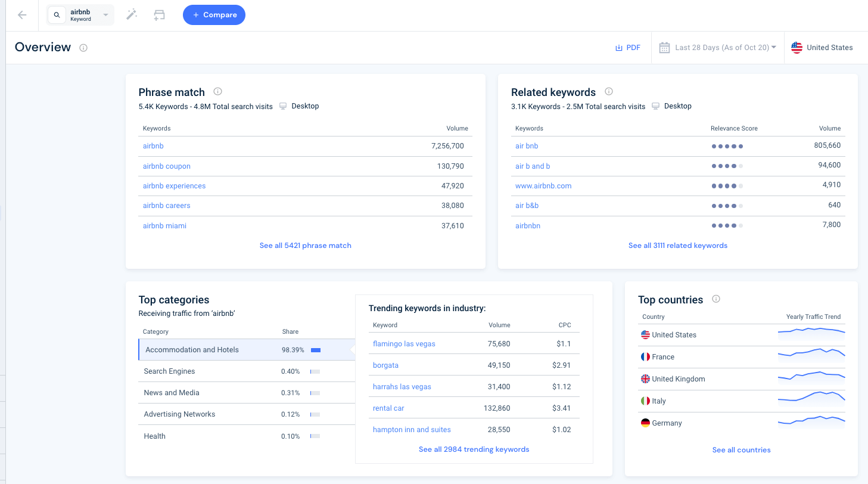
Task: Open the keyword type dropdown next to airbnb
Action: [104, 14]
